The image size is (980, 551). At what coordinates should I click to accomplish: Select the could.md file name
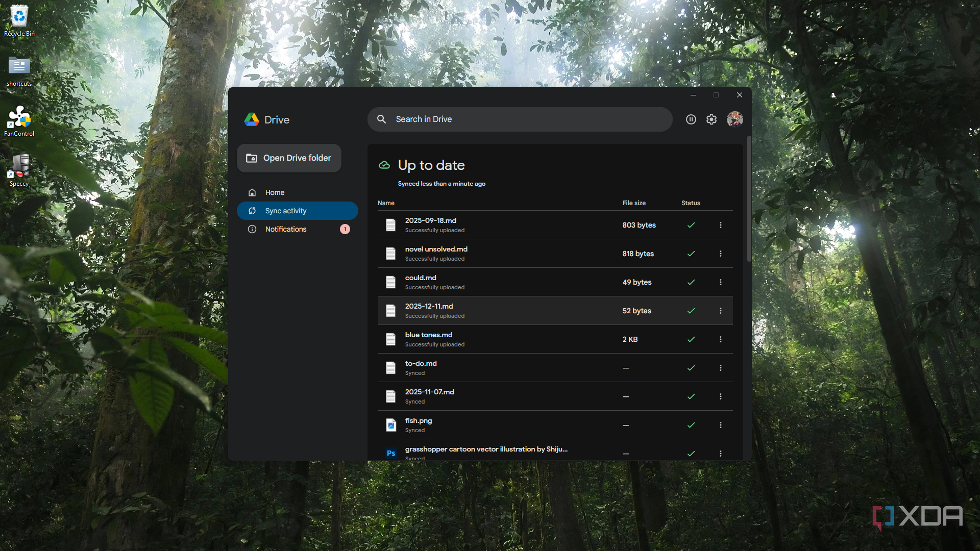click(421, 278)
